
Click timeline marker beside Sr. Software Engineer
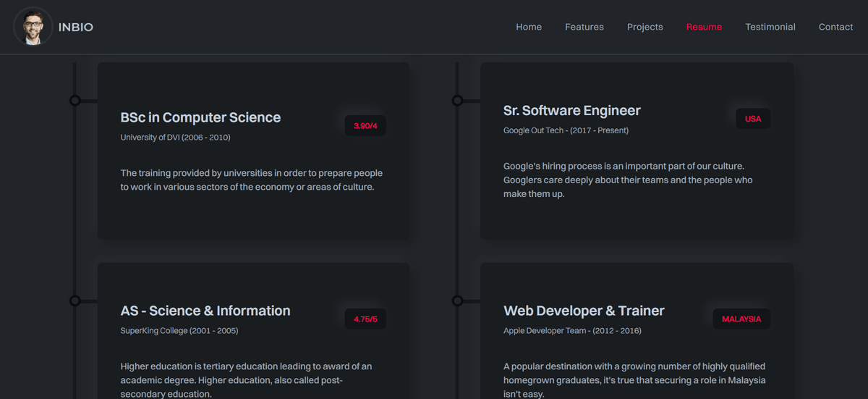click(x=457, y=101)
